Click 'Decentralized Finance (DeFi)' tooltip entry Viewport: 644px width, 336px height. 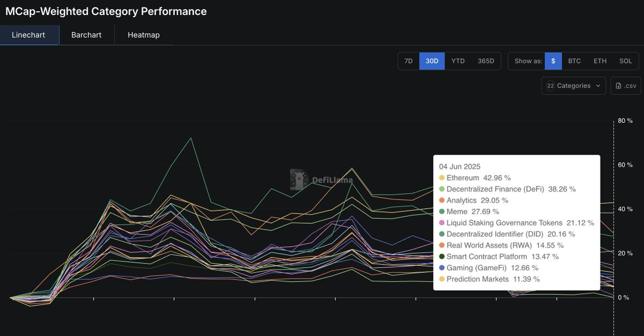507,189
